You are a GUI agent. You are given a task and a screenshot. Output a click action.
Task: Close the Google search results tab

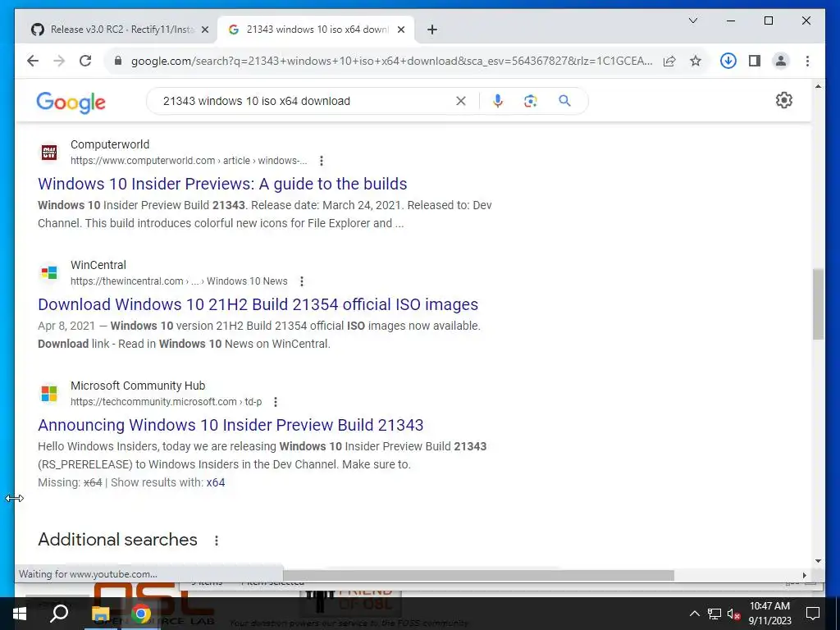[400, 30]
